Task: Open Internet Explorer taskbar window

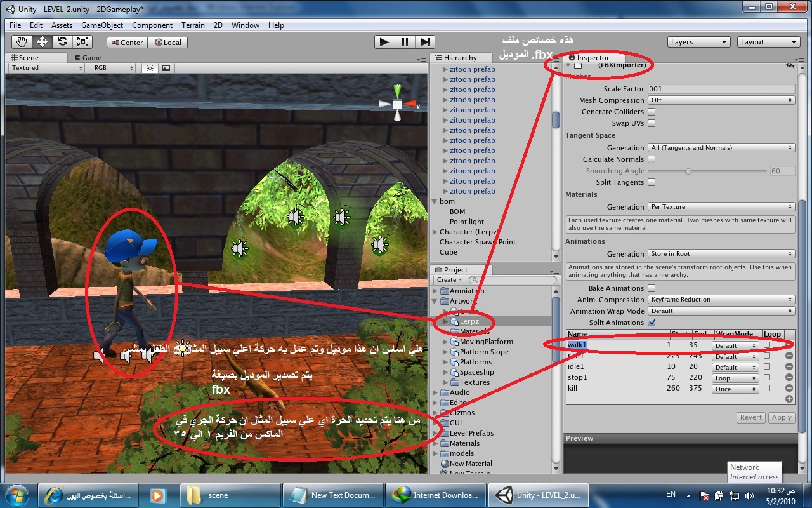Action: pos(88,495)
